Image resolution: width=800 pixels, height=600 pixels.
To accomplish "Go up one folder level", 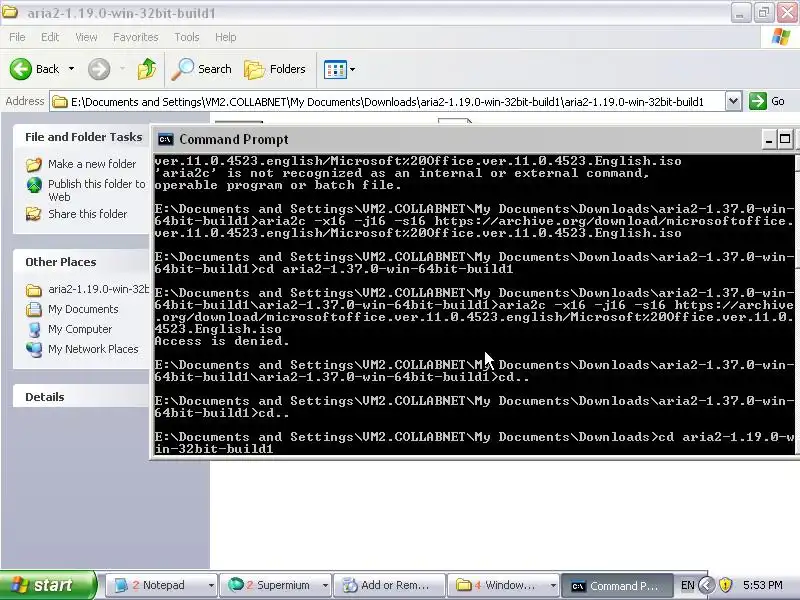I will [147, 69].
